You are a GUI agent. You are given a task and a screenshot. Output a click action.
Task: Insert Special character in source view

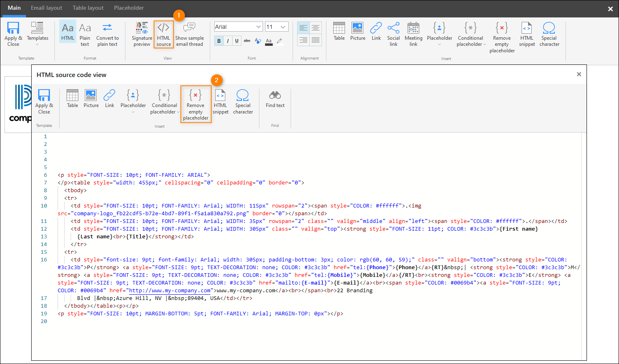click(x=243, y=102)
